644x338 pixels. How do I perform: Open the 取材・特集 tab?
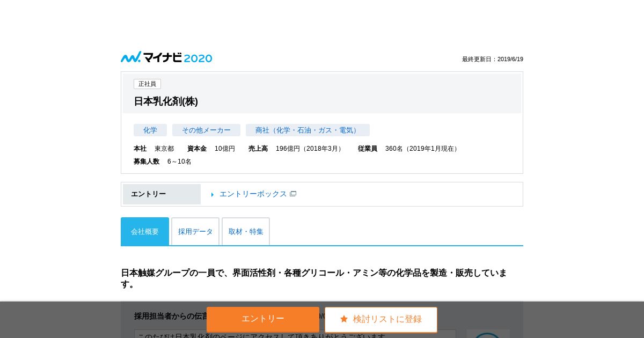tap(246, 231)
